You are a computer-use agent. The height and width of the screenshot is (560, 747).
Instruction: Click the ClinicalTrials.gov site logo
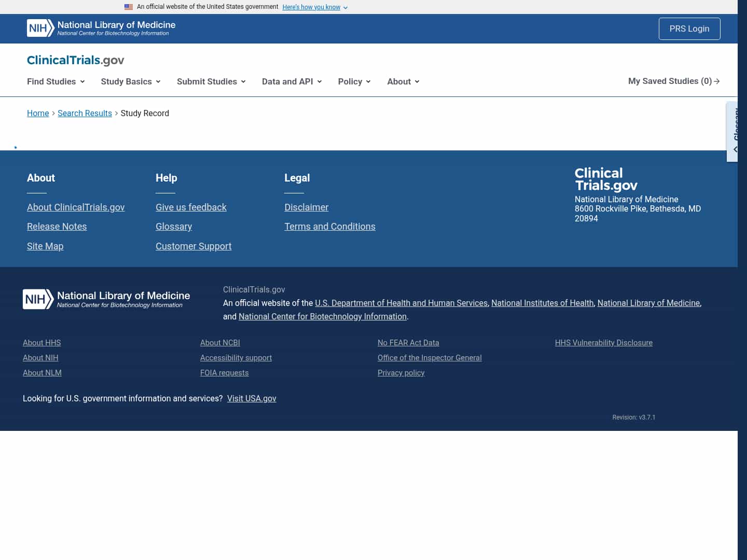tap(76, 60)
